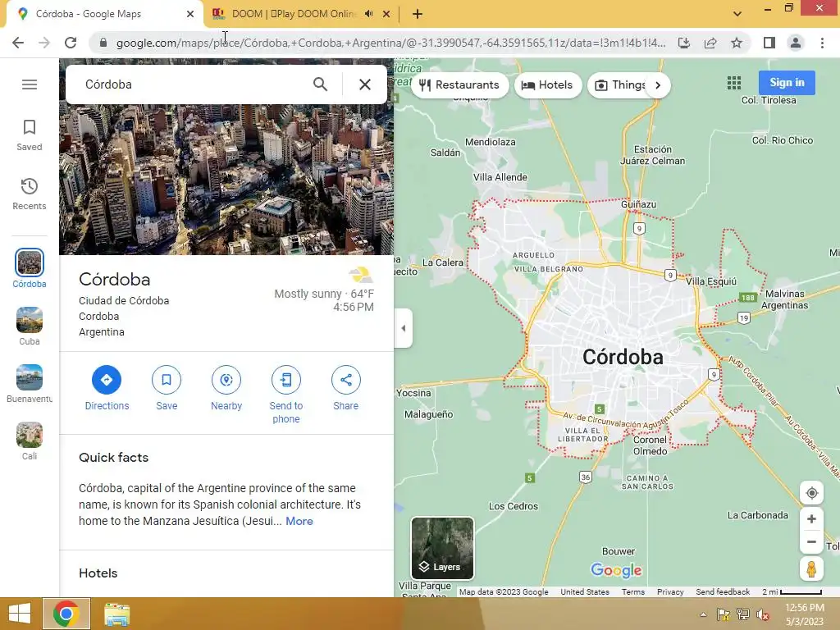Share the Córdoba location
This screenshot has height=630, width=840.
[x=346, y=388]
